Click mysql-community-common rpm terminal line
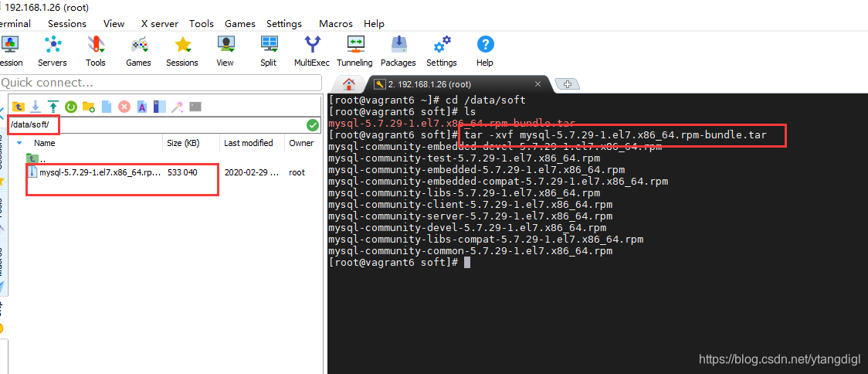The width and height of the screenshot is (868, 374). click(x=470, y=251)
